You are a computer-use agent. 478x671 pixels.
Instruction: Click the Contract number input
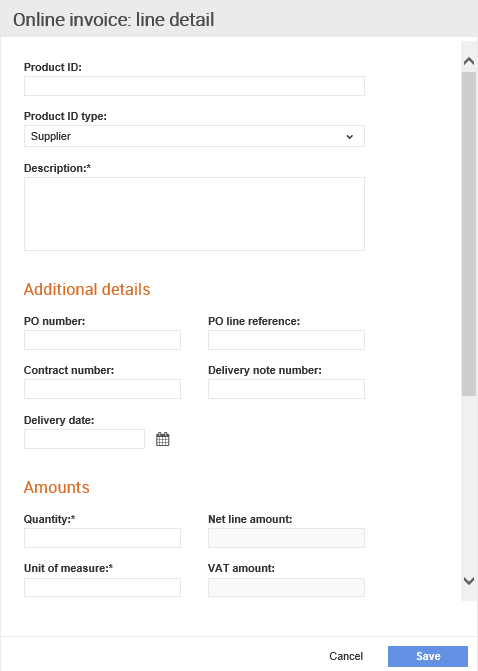tap(102, 389)
